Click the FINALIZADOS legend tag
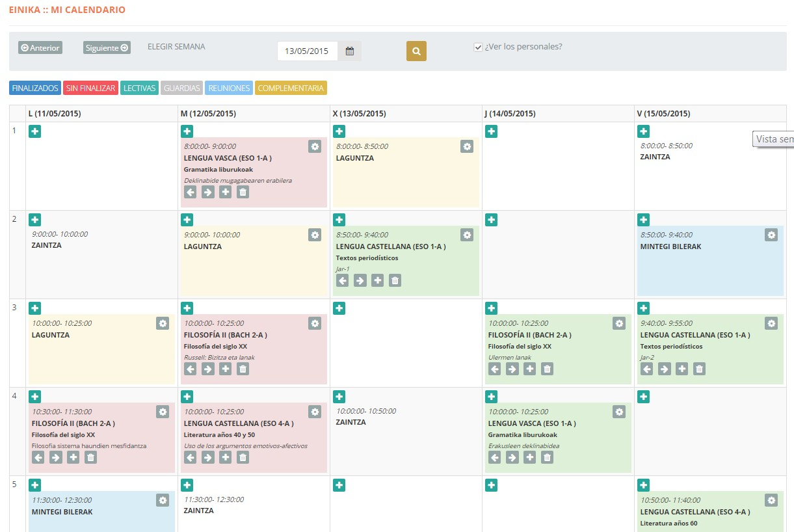Screen dimensions: 794x532 (x=35, y=88)
